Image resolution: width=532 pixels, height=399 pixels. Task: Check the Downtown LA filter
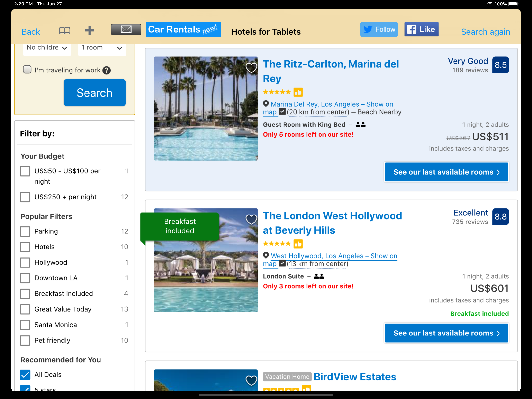pos(25,278)
